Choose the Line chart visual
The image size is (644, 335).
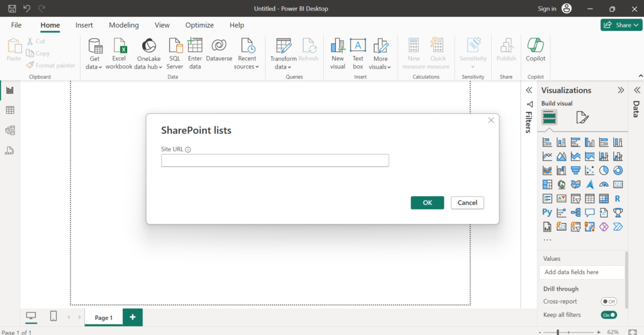(547, 157)
